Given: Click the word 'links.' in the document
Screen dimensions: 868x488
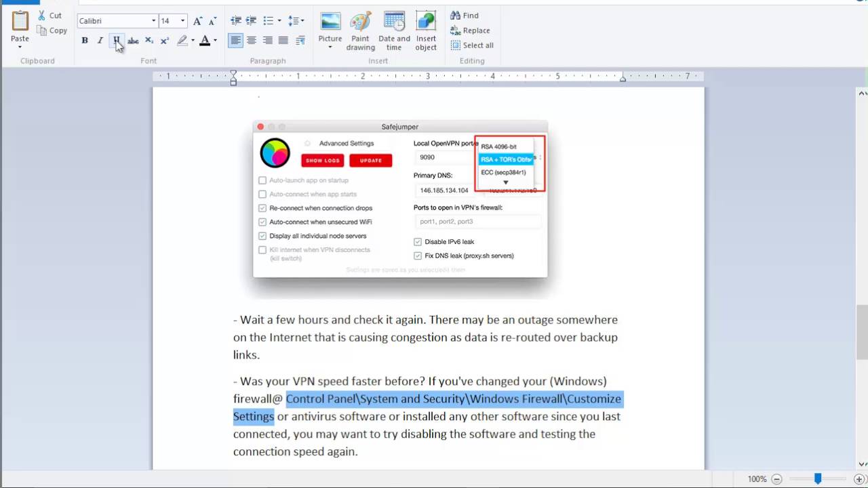Looking at the screenshot, I should 247,354.
